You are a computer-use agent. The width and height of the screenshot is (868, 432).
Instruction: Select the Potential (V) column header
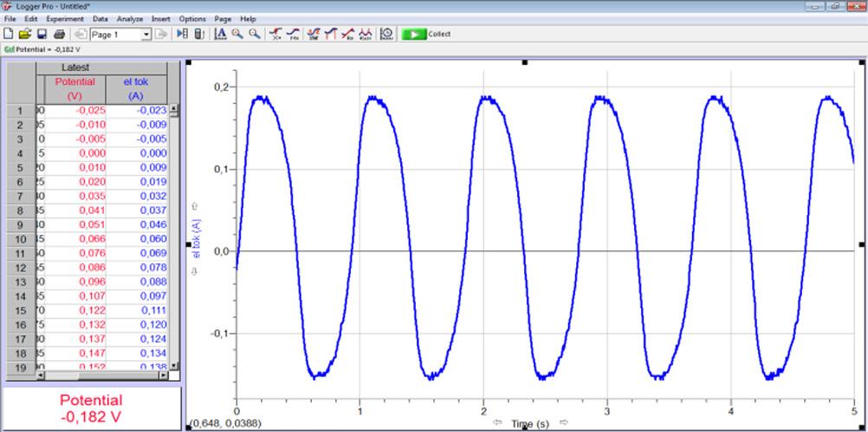pyautogui.click(x=74, y=88)
